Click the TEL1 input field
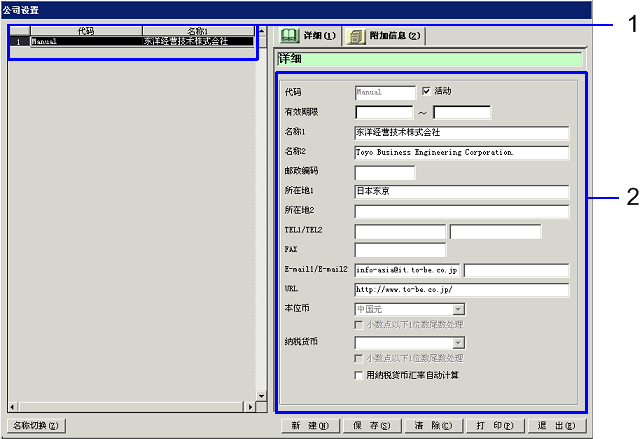 coord(400,231)
